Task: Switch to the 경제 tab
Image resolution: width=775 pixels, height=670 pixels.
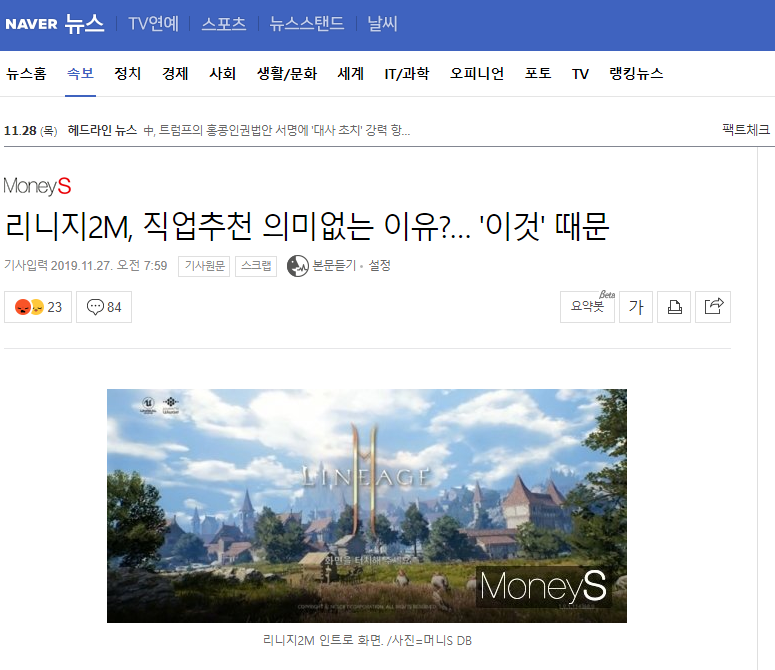Action: pyautogui.click(x=175, y=74)
